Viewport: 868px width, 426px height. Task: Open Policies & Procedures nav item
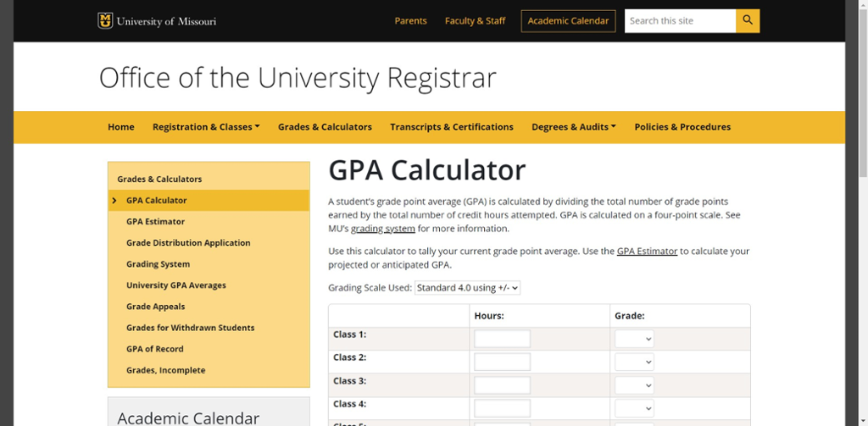(x=682, y=127)
